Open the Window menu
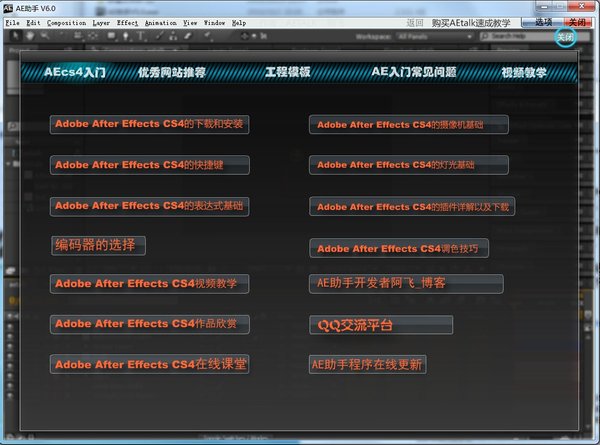 click(214, 23)
